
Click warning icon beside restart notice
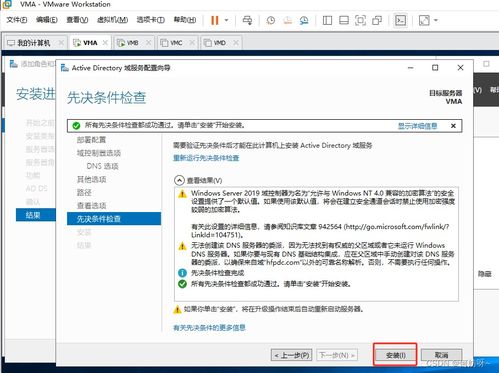(177, 309)
